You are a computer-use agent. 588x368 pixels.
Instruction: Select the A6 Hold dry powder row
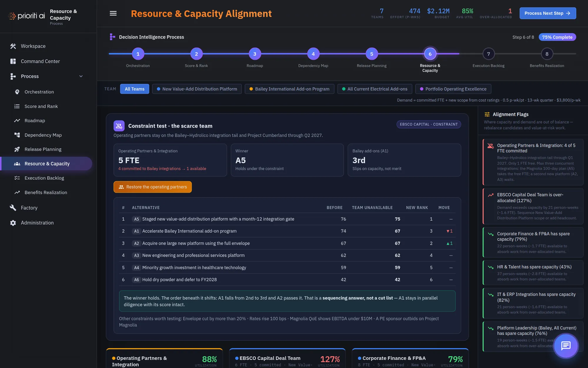[x=287, y=280]
